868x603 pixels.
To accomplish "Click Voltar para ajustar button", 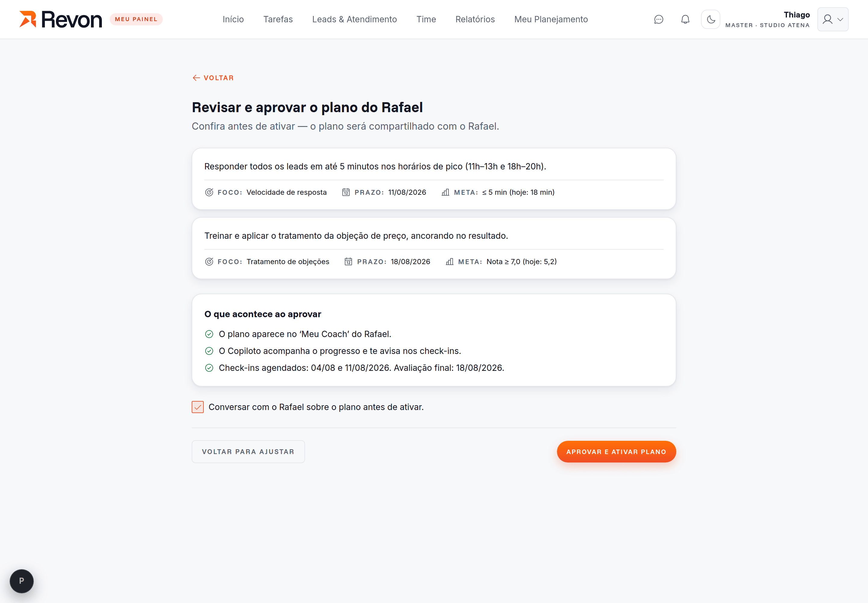I will [248, 451].
